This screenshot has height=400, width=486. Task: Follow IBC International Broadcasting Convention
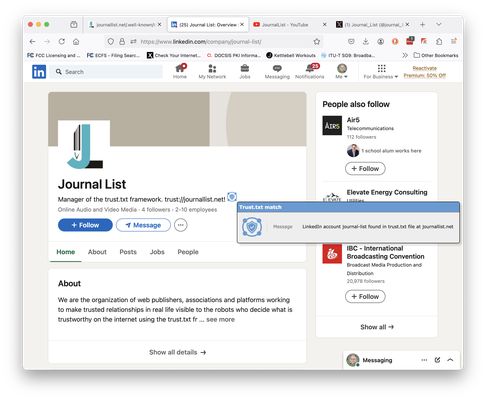coord(365,297)
